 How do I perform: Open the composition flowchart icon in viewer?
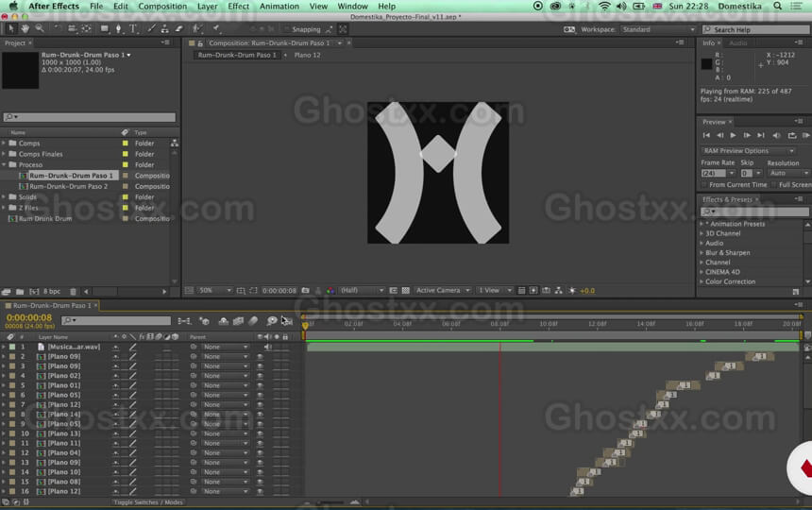pos(558,291)
